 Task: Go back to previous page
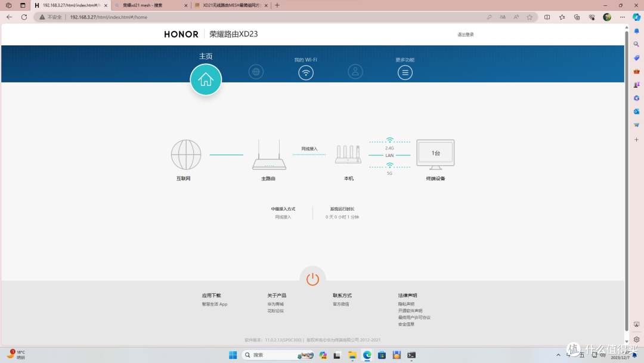pos(9,17)
